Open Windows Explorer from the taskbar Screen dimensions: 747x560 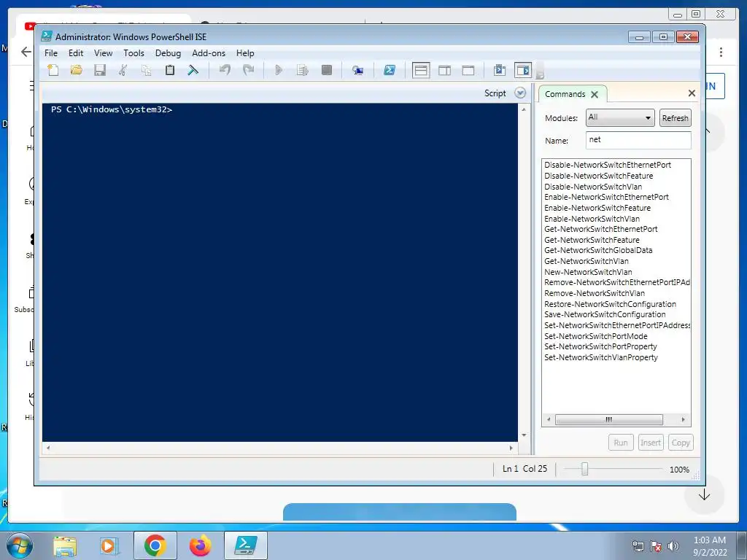pyautogui.click(x=65, y=546)
